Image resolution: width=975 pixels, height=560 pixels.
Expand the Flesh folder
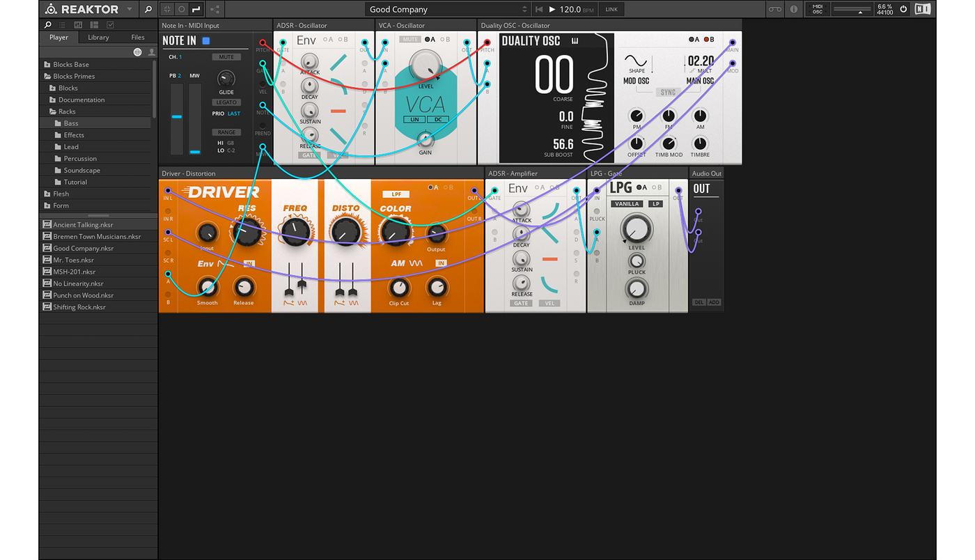point(47,194)
